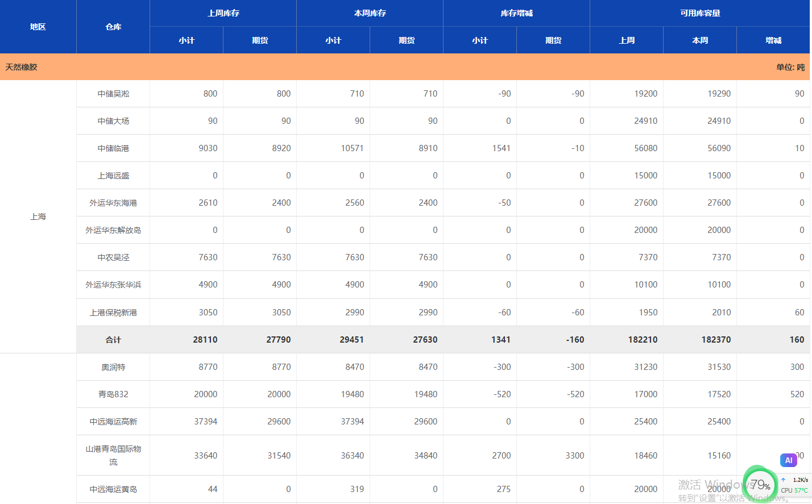
Task: Select warehouse name 中远海运高新
Action: [113, 422]
